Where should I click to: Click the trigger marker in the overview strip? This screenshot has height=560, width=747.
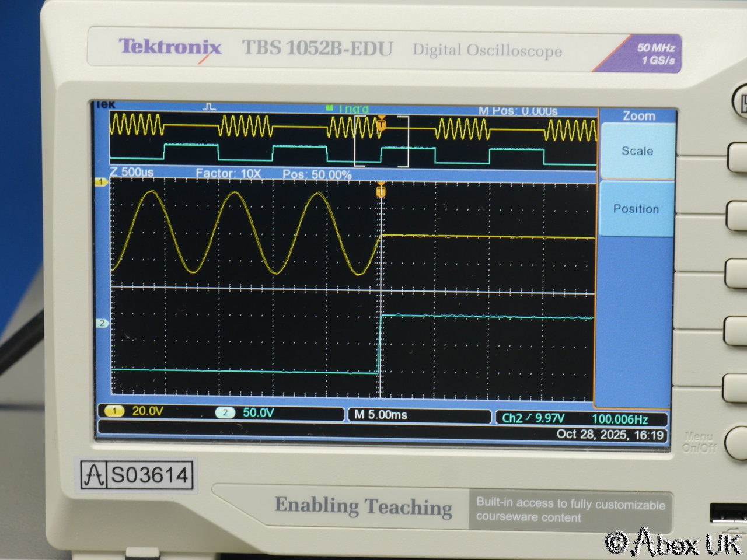pyautogui.click(x=382, y=123)
